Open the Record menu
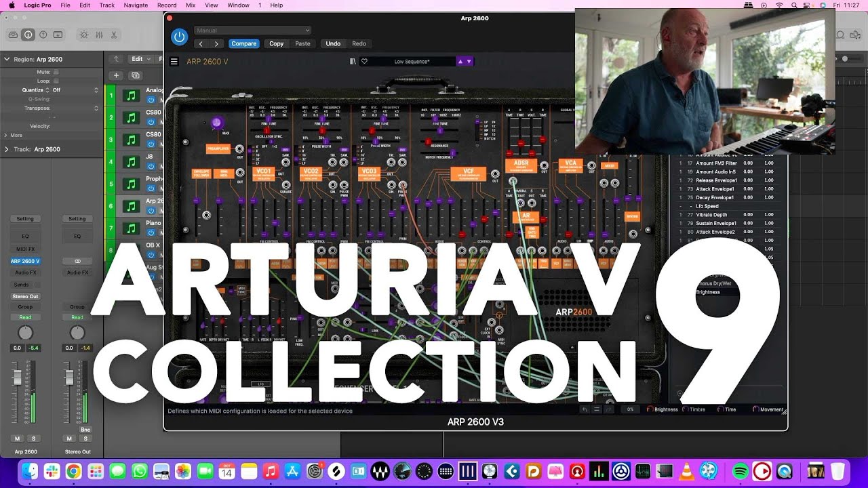This screenshot has width=868, height=488. 167,5
